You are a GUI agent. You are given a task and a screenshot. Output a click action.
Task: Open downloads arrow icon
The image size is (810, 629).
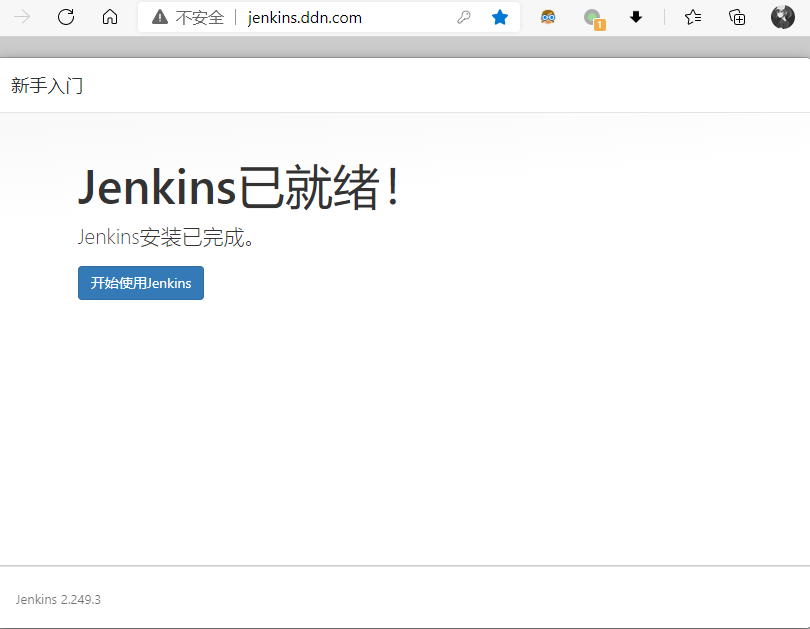(x=636, y=18)
